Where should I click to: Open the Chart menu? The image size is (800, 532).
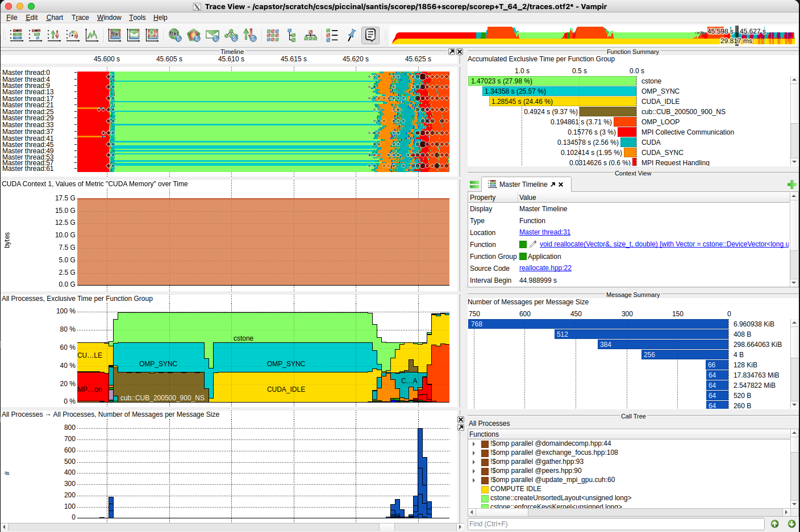(x=55, y=18)
